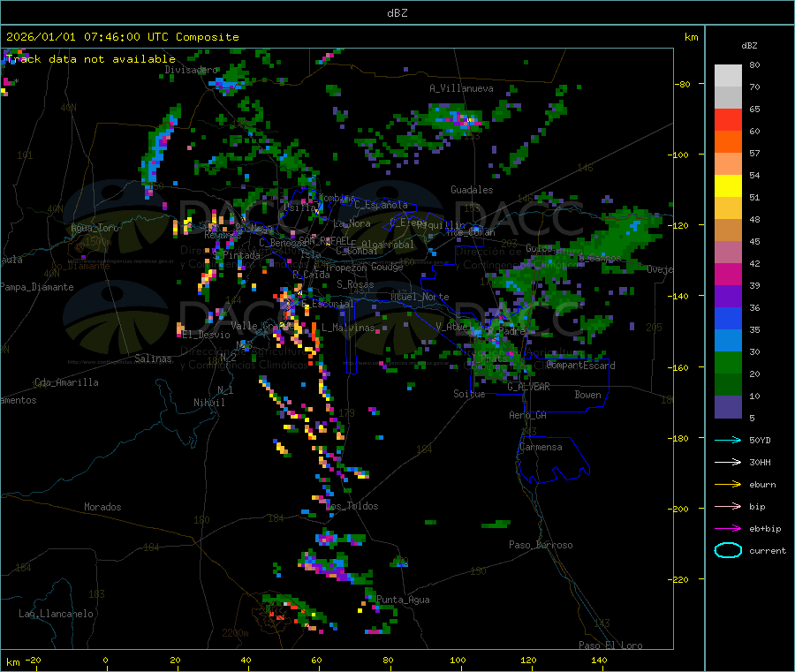Click the 'Morados' map label
Screen dimensions: 795x672
click(102, 507)
